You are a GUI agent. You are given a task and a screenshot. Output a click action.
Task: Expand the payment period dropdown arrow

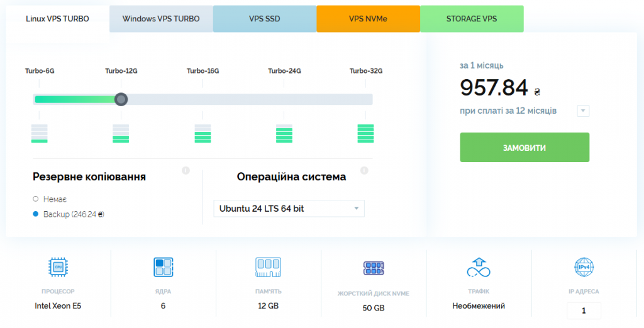pyautogui.click(x=583, y=111)
